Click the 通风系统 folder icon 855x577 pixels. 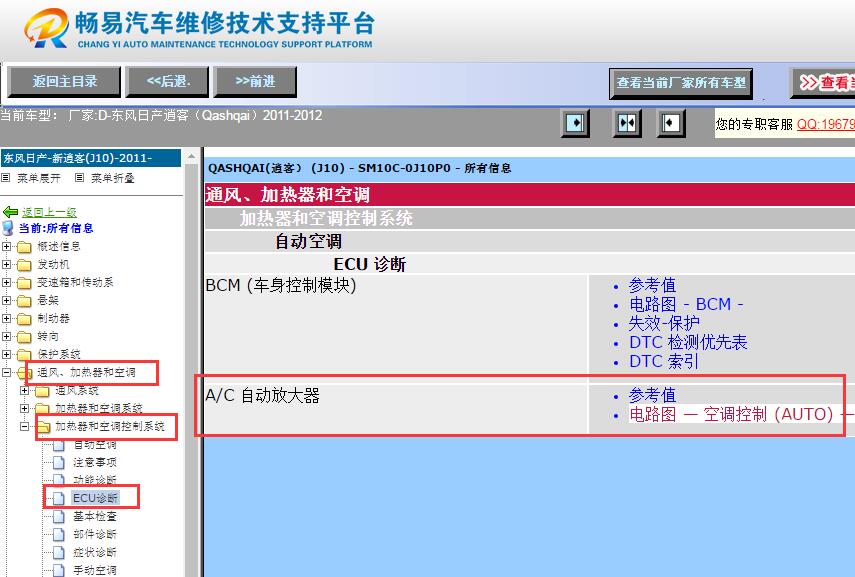(42, 391)
